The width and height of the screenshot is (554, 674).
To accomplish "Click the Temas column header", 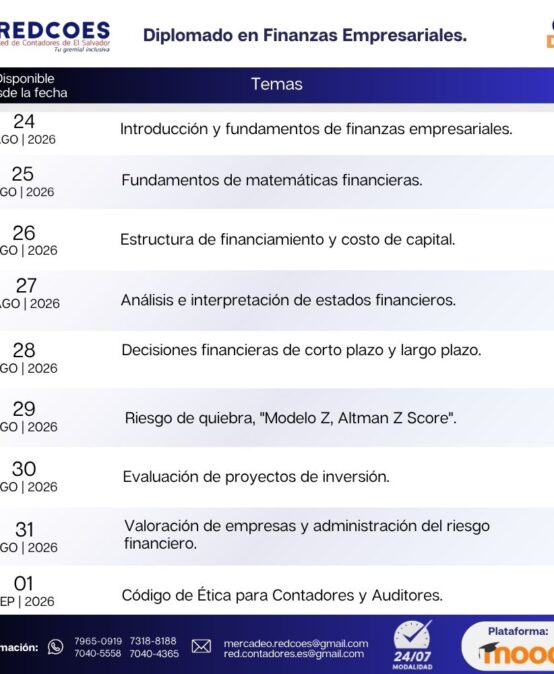I will pyautogui.click(x=277, y=84).
